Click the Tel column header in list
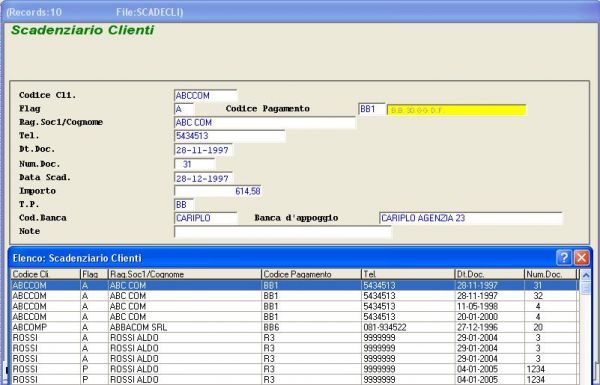This screenshot has height=385, width=600. (408, 274)
